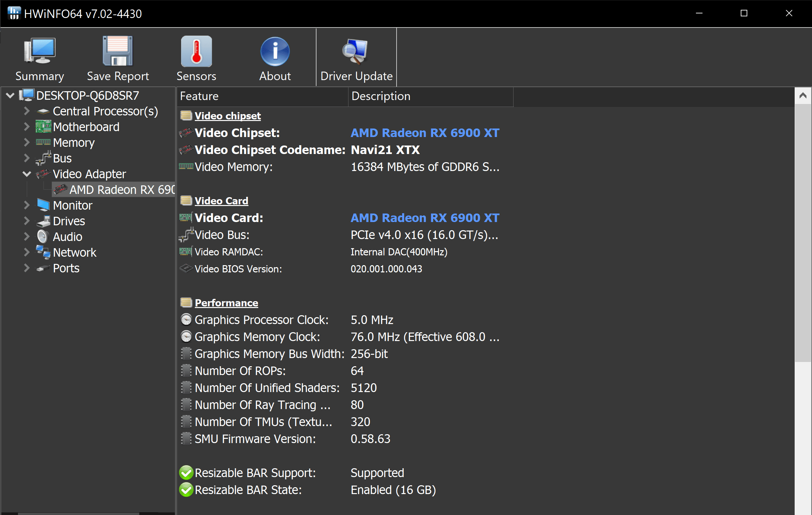
Task: Expand the Monitor tree node
Action: coord(26,205)
